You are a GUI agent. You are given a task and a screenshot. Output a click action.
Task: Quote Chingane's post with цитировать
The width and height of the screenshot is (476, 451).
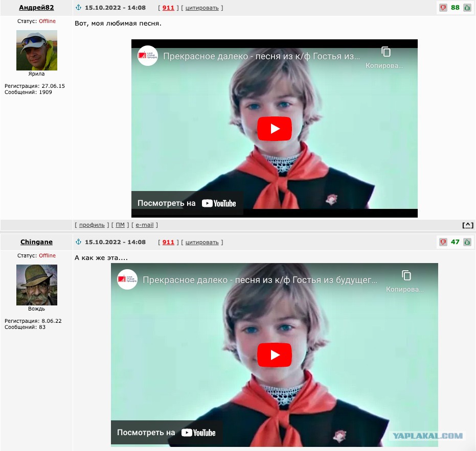pyautogui.click(x=202, y=242)
